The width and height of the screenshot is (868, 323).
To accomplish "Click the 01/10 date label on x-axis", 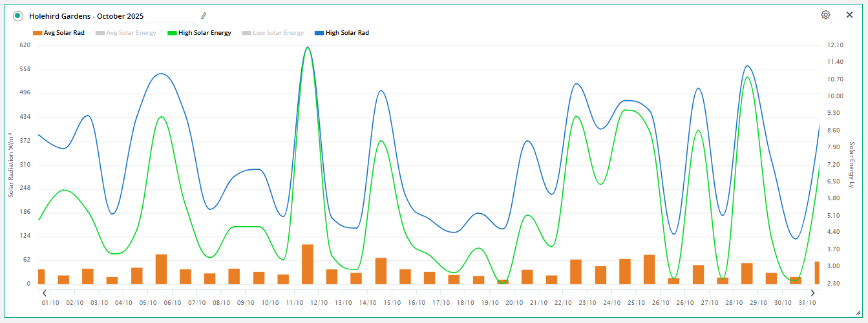I will coord(50,302).
